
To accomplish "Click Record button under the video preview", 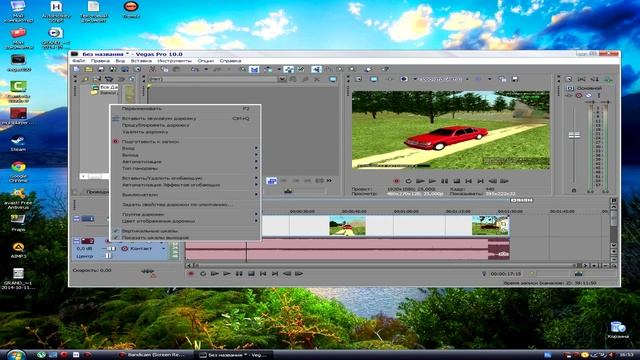I will coord(396,181).
